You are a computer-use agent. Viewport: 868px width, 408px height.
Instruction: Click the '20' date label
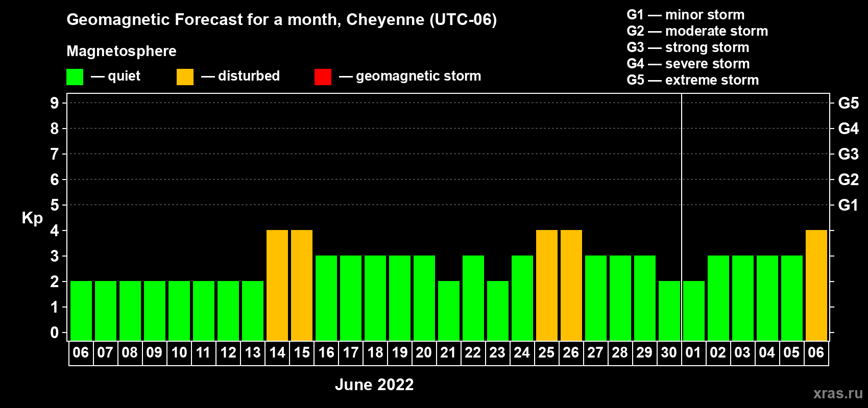coord(424,353)
